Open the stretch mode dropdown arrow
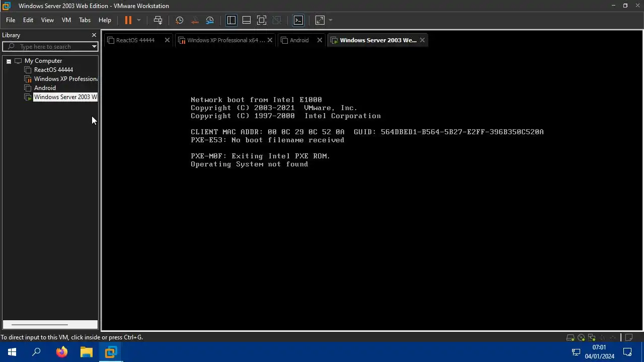 pos(331,20)
